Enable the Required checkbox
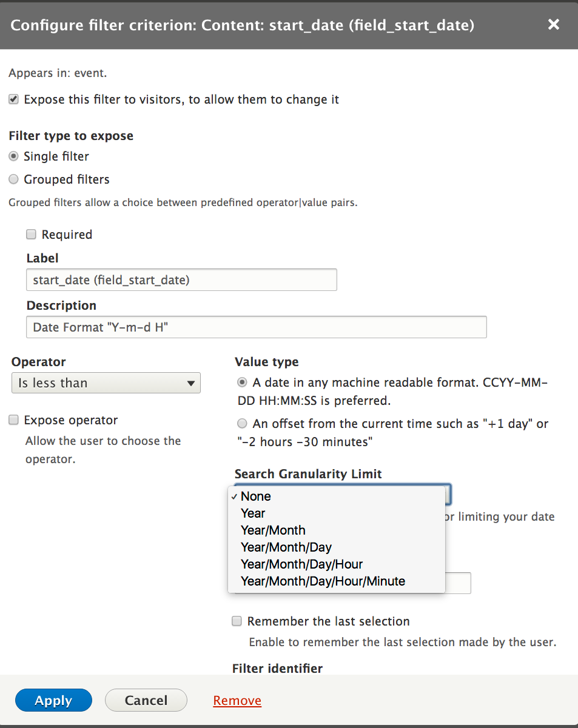The width and height of the screenshot is (578, 728). [31, 235]
